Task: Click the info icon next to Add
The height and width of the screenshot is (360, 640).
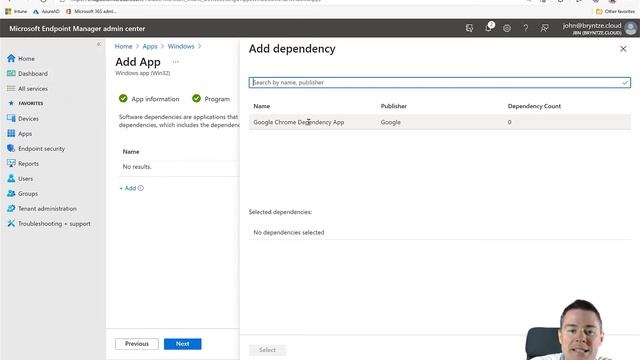Action: (141, 188)
